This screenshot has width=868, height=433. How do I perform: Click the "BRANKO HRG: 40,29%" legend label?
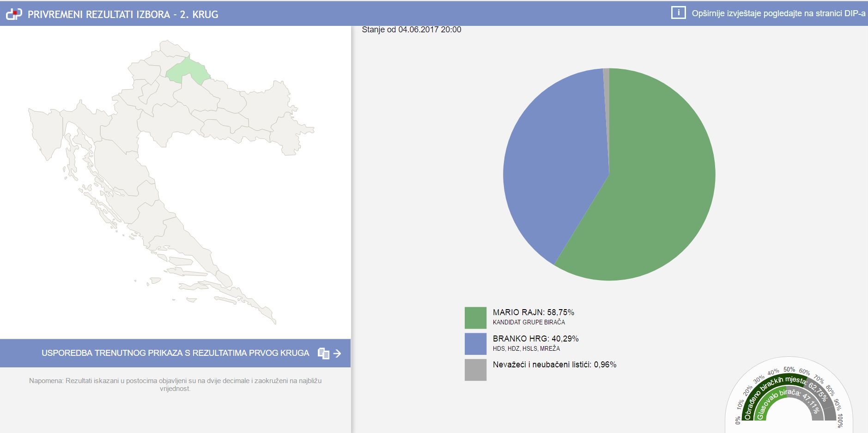pos(535,339)
